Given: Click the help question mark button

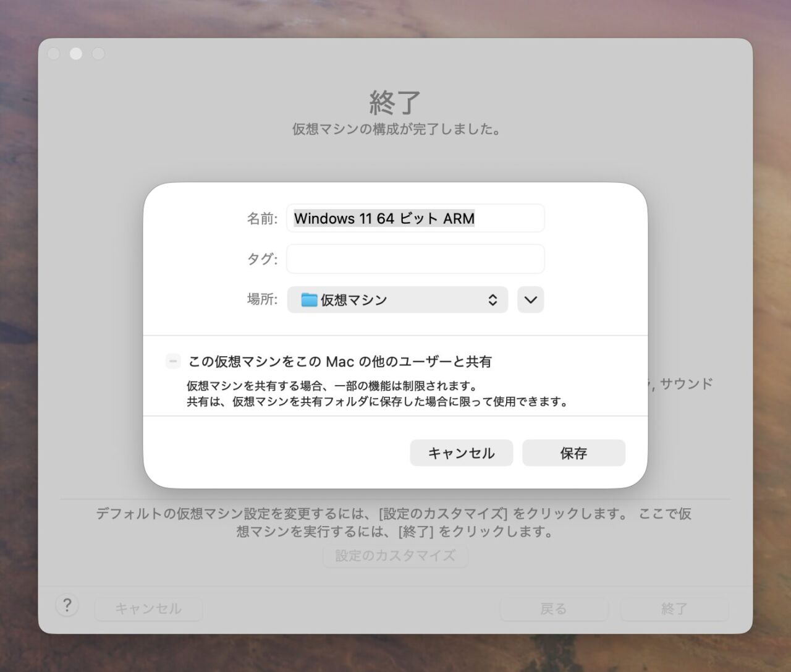Looking at the screenshot, I should [x=67, y=605].
